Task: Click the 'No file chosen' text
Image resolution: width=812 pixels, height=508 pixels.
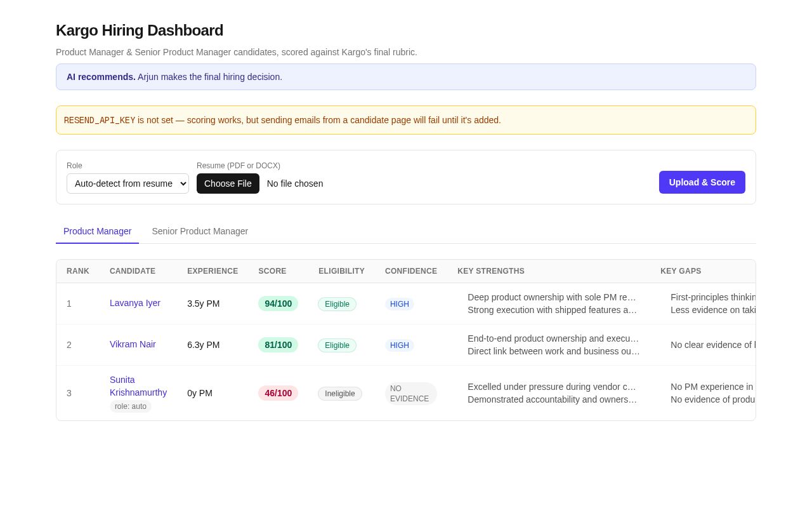Action: (295, 184)
